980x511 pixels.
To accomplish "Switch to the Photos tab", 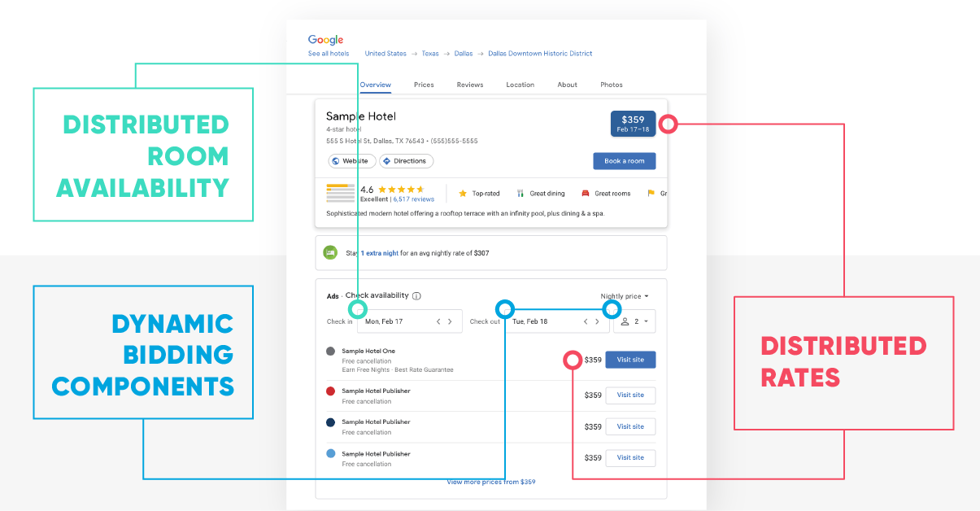I will pos(612,85).
